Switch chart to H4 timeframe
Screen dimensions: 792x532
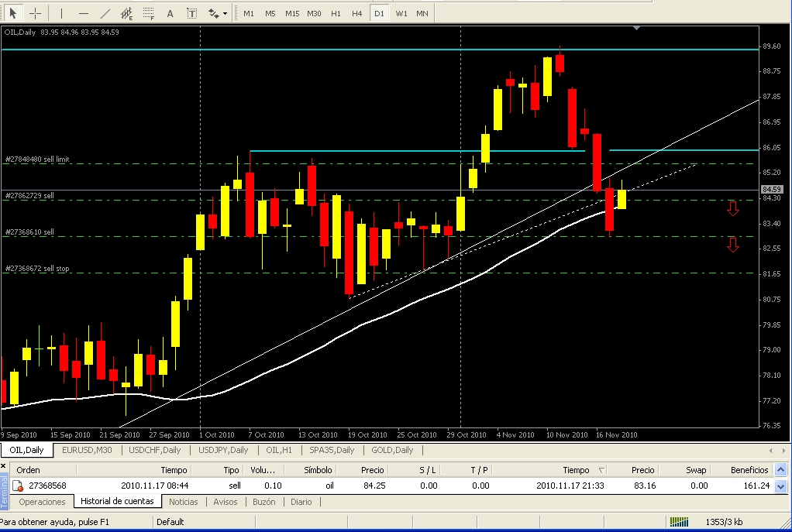357,14
